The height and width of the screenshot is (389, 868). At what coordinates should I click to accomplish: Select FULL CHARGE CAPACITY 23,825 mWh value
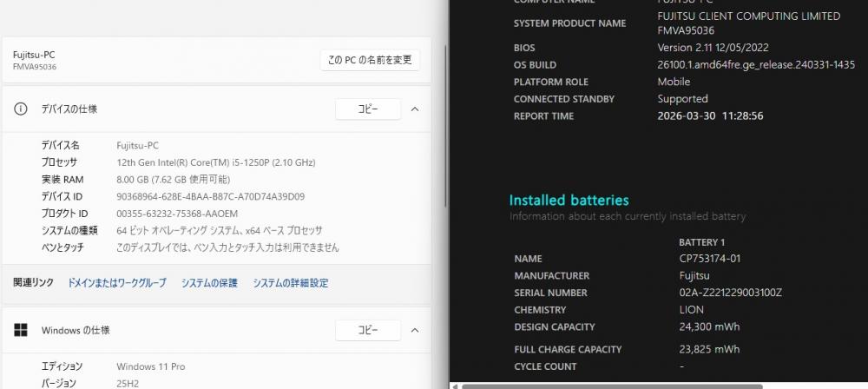(709, 350)
